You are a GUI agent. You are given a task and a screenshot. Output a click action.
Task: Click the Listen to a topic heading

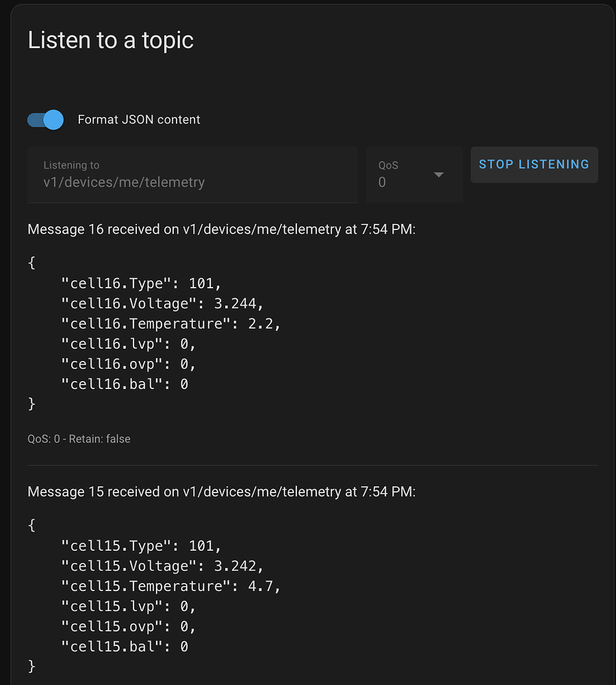point(111,40)
